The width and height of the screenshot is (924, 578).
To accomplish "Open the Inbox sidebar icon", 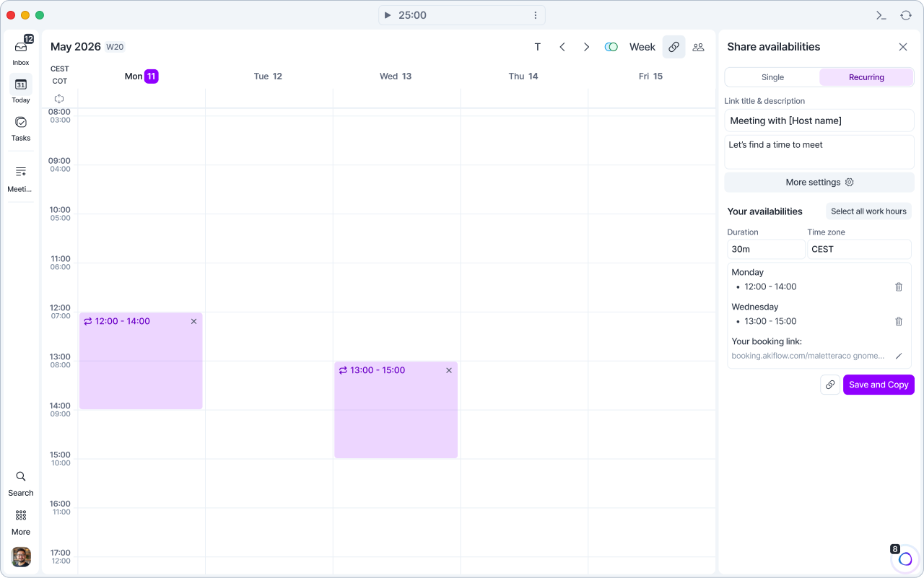I will tap(21, 47).
